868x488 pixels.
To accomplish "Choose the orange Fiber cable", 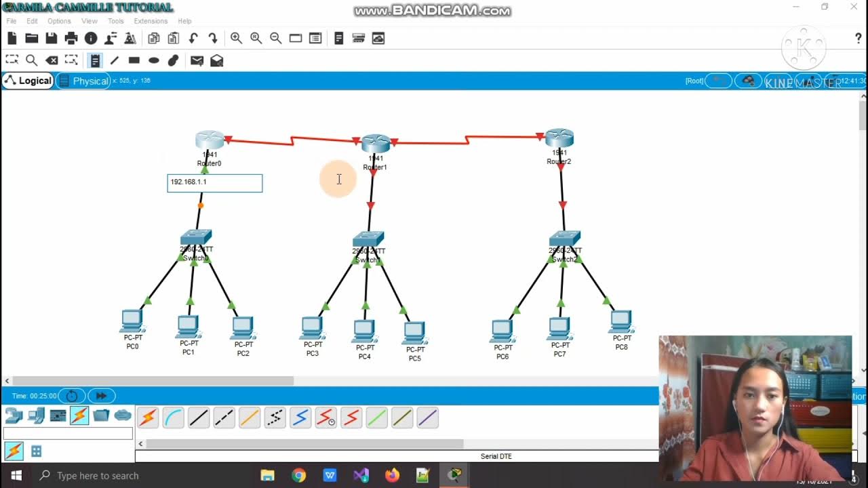I will pos(250,418).
